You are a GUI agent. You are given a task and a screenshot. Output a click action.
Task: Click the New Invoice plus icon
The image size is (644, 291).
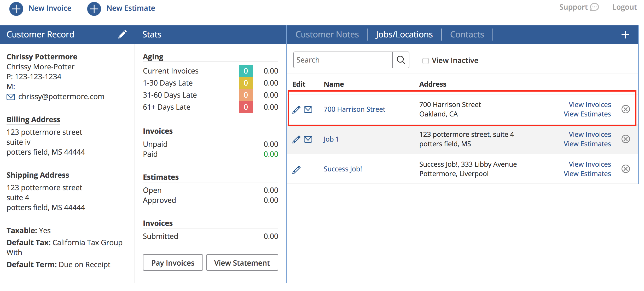16,9
